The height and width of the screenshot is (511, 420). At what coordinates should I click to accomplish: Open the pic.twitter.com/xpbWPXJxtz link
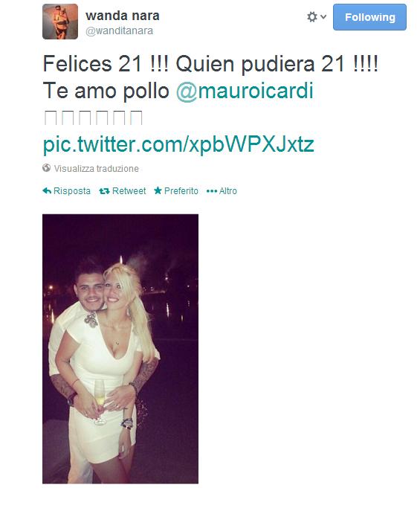coord(178,144)
